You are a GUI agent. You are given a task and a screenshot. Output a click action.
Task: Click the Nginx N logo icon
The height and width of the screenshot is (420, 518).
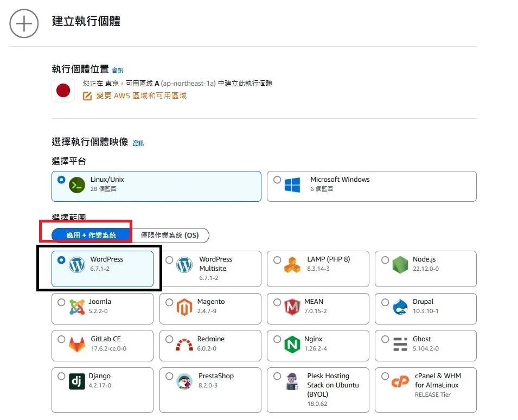point(292,345)
